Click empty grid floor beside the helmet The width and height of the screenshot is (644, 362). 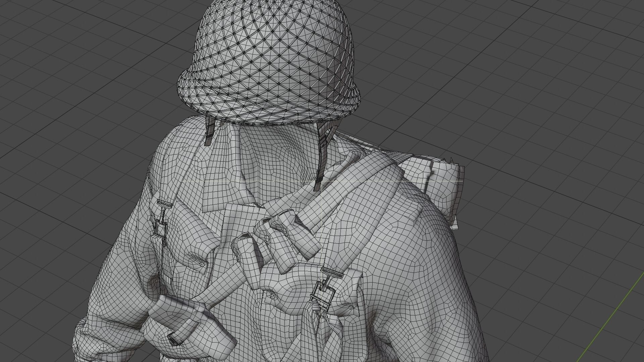pos(470,67)
